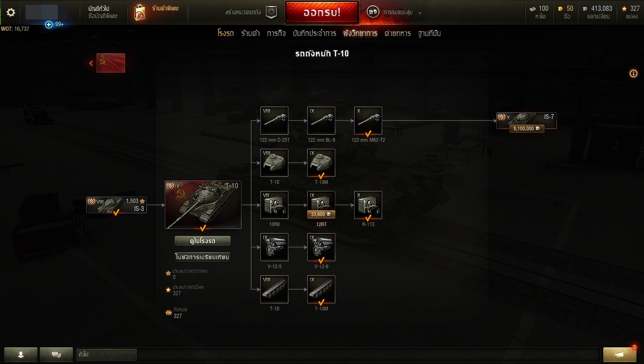The height and width of the screenshot is (364, 644).
Task: Select the T-10M turret module
Action: [x=322, y=163]
